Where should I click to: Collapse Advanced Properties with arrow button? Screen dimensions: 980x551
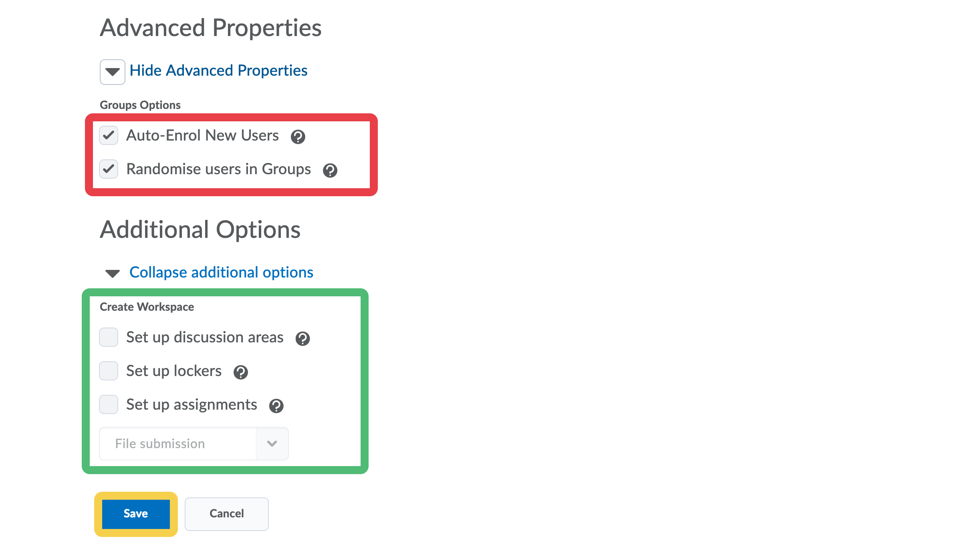coord(112,72)
